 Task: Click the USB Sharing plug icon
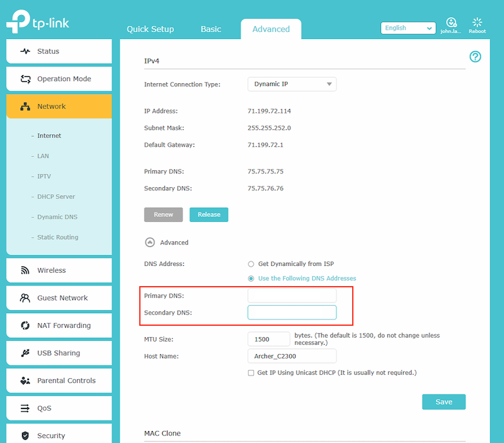(x=25, y=353)
